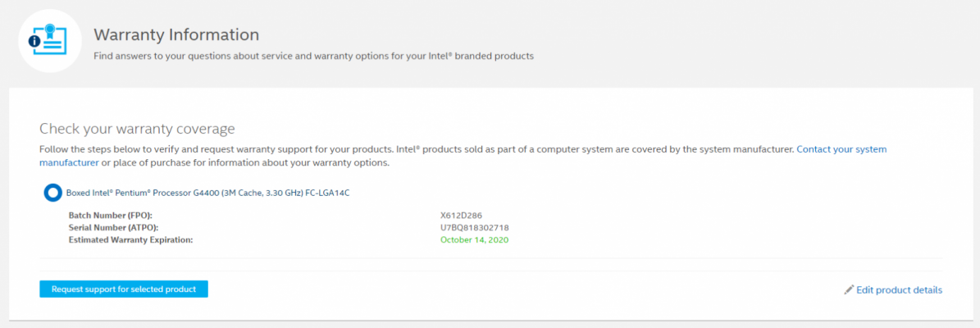Click Request support for selected product button

pyautogui.click(x=124, y=289)
